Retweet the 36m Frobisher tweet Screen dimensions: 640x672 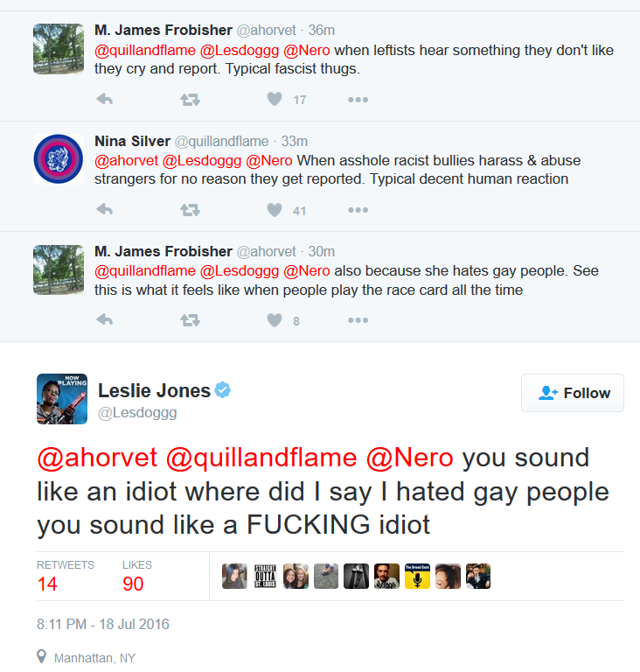pos(190,100)
